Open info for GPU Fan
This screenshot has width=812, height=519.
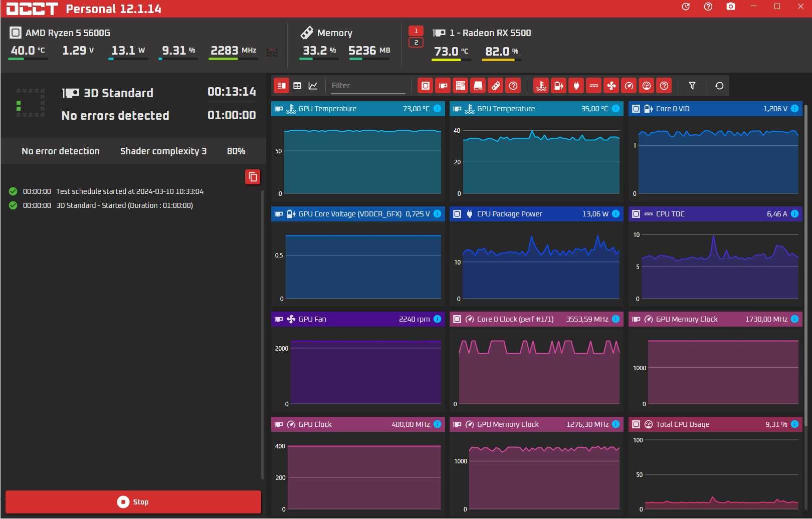437,319
